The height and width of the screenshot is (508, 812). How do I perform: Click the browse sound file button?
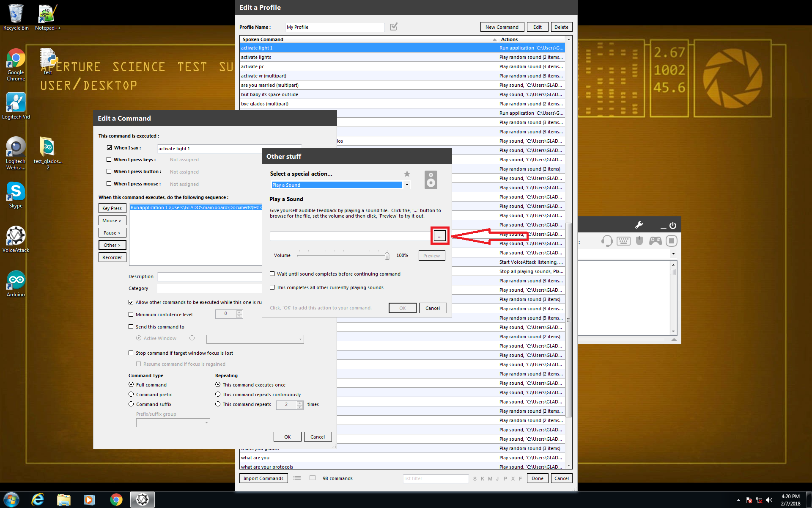pos(439,236)
